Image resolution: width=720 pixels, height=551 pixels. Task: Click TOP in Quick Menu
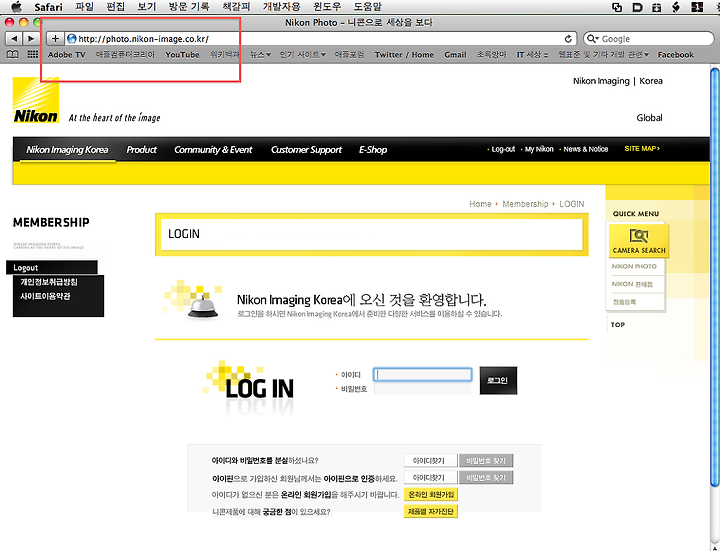click(x=618, y=325)
